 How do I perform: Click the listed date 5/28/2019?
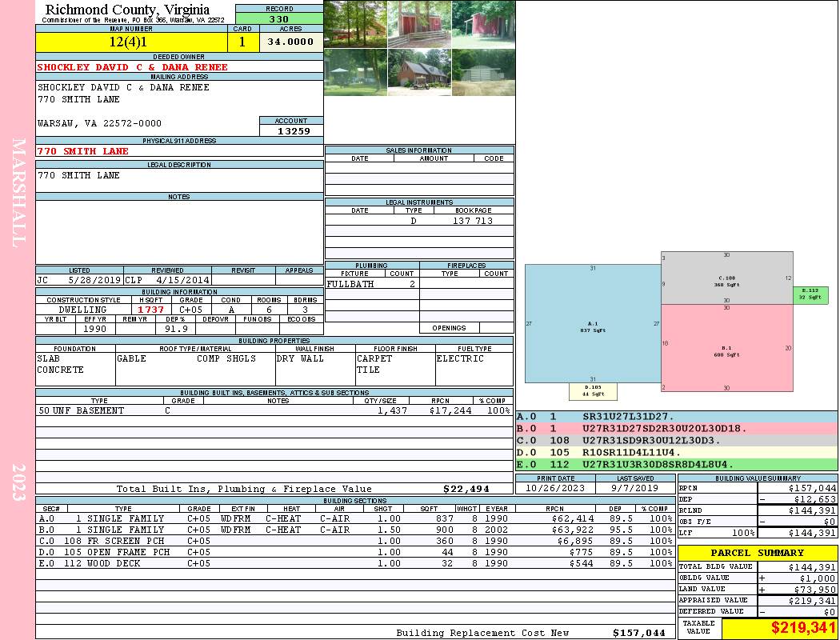95,280
